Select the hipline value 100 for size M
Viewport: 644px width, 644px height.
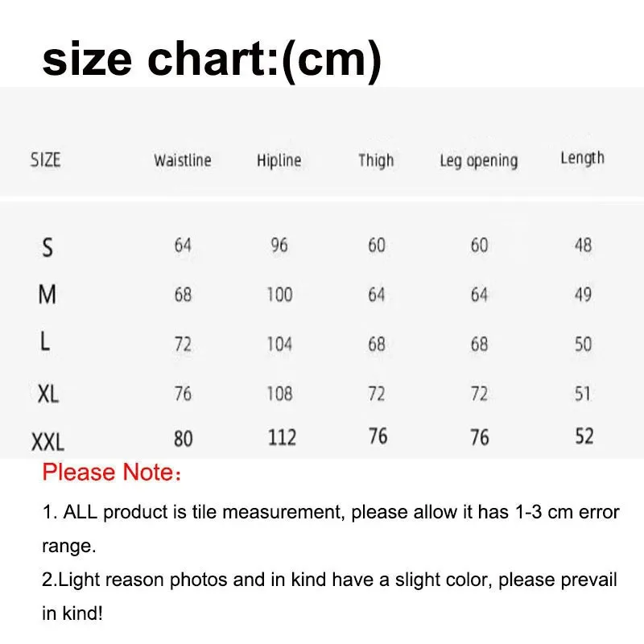point(279,295)
